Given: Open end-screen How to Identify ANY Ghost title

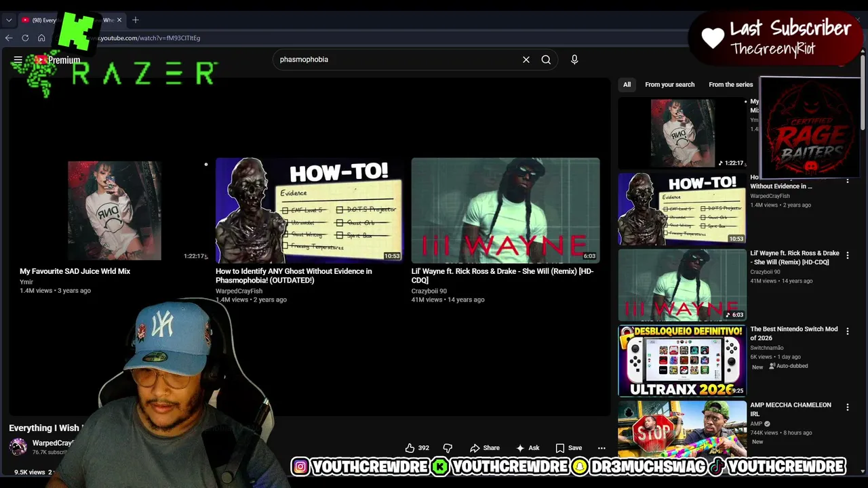Looking at the screenshot, I should pos(294,276).
